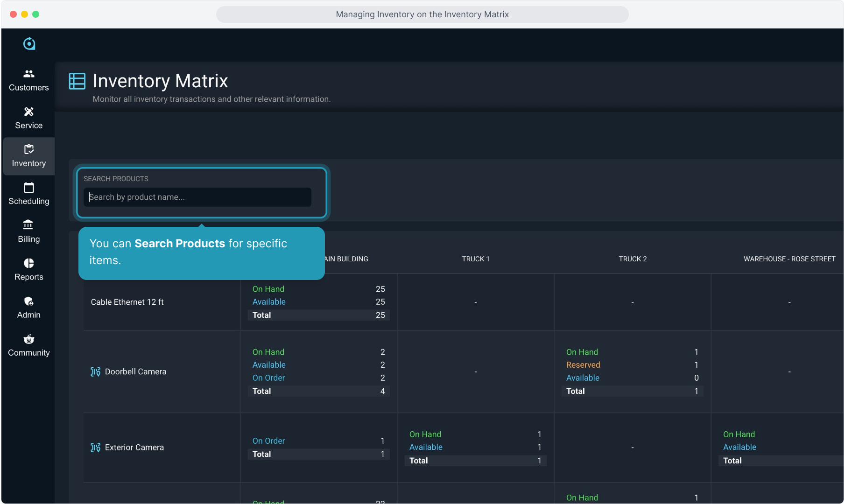Image resolution: width=845 pixels, height=504 pixels.
Task: Click the serialized icon beside Doorbell Camera
Action: [95, 372]
